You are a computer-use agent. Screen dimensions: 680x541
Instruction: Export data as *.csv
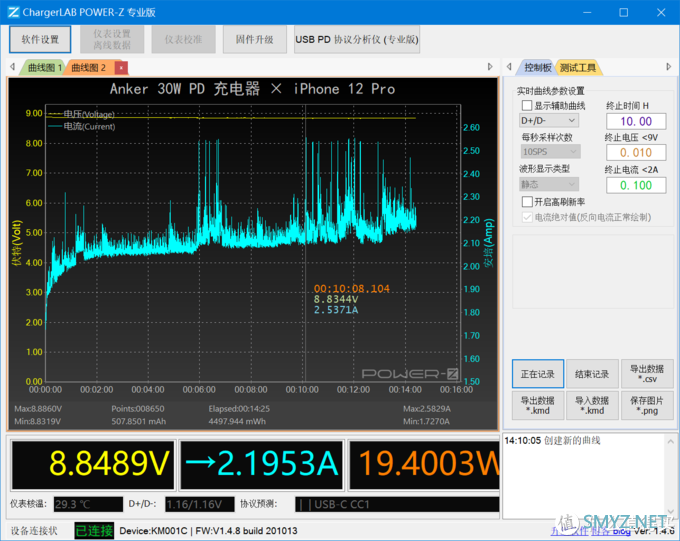click(647, 374)
